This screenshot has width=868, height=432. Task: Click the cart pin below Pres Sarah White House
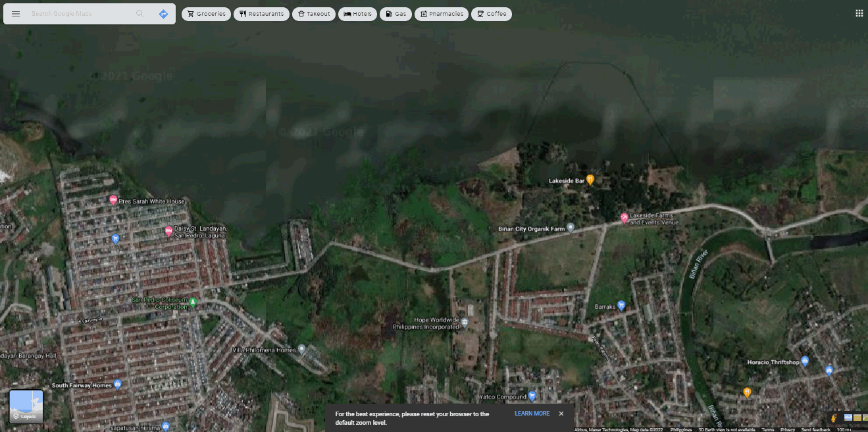pyautogui.click(x=115, y=238)
